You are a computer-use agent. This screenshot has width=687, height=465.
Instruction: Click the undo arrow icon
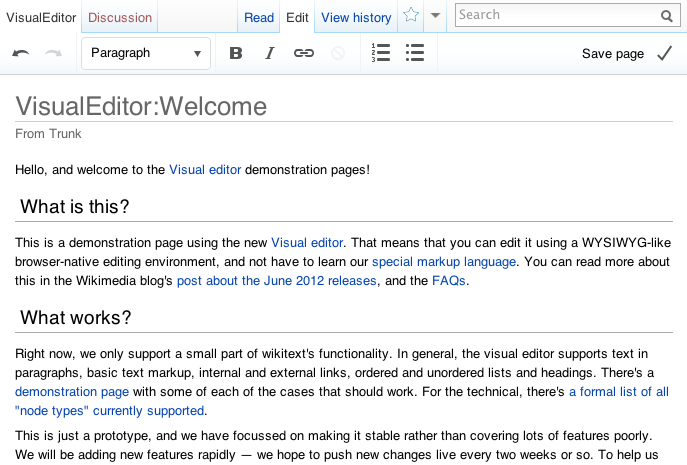[21, 54]
